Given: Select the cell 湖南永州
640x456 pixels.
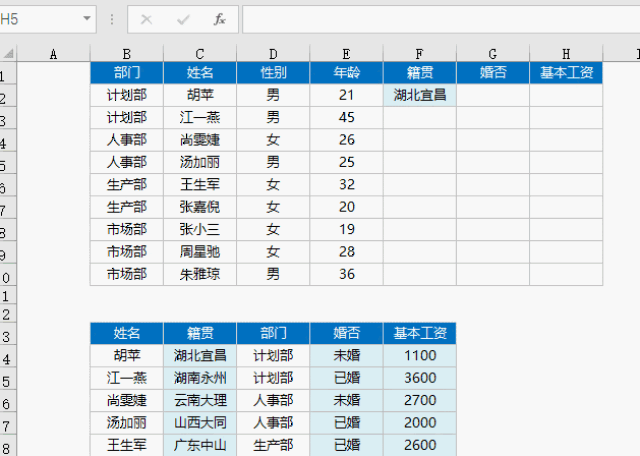Looking at the screenshot, I should [200, 378].
